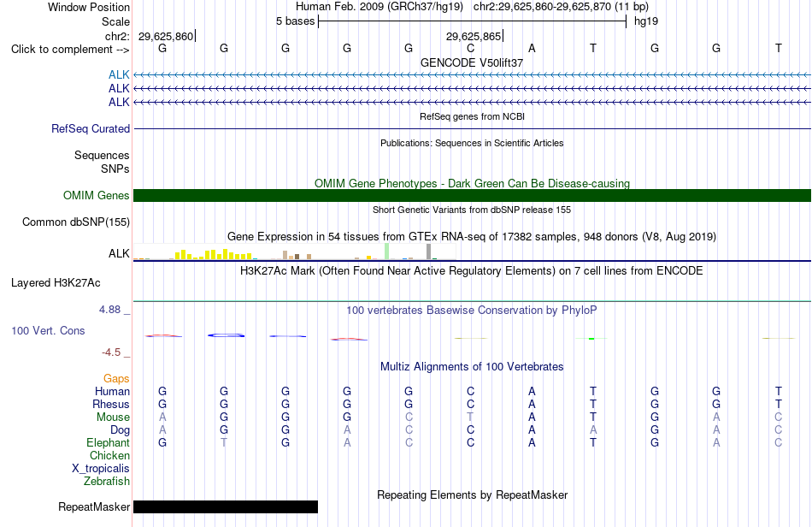The image size is (812, 527).
Task: Click the 4.88 PhyloP upper limit value
Action: (109, 310)
